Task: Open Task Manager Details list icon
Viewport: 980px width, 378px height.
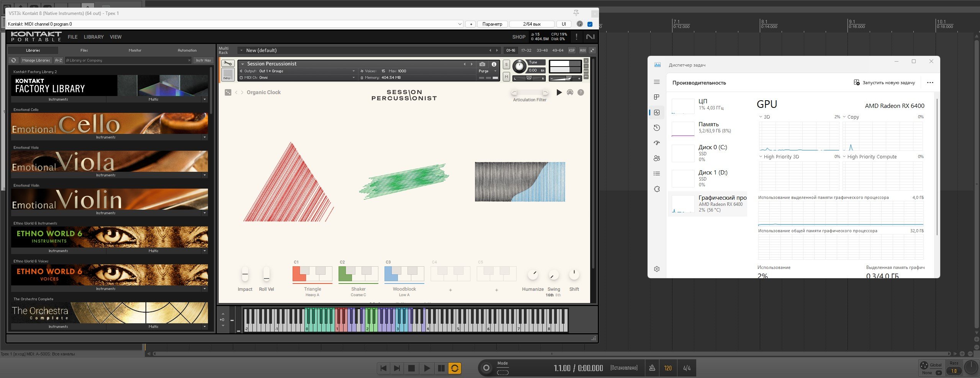Action: pyautogui.click(x=657, y=173)
